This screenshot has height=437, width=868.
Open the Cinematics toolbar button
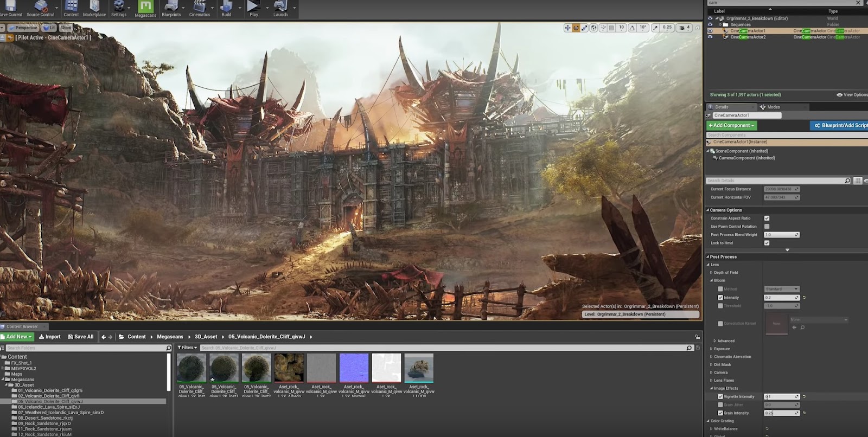click(x=200, y=9)
